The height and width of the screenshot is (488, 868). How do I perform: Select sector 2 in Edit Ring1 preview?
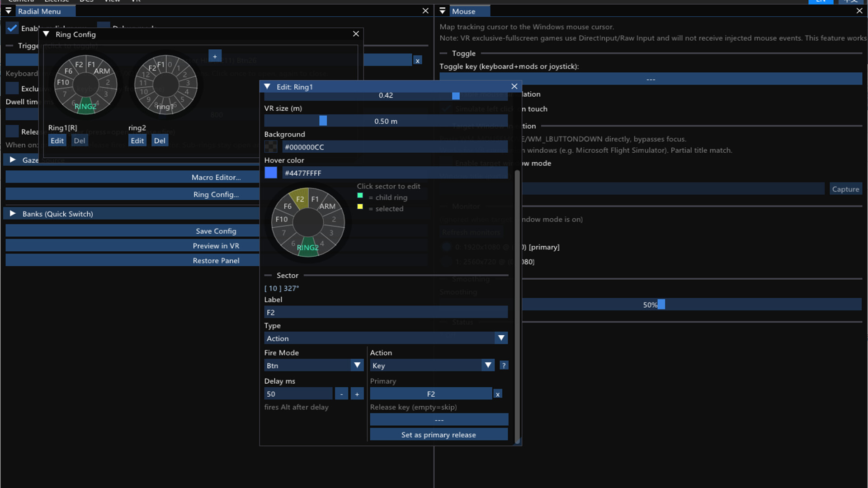334,219
